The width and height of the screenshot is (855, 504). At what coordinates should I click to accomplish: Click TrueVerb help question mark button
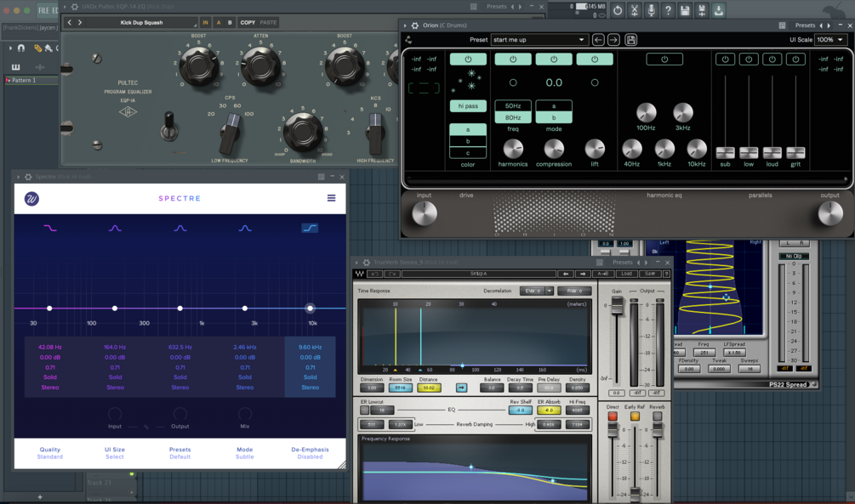pos(666,274)
